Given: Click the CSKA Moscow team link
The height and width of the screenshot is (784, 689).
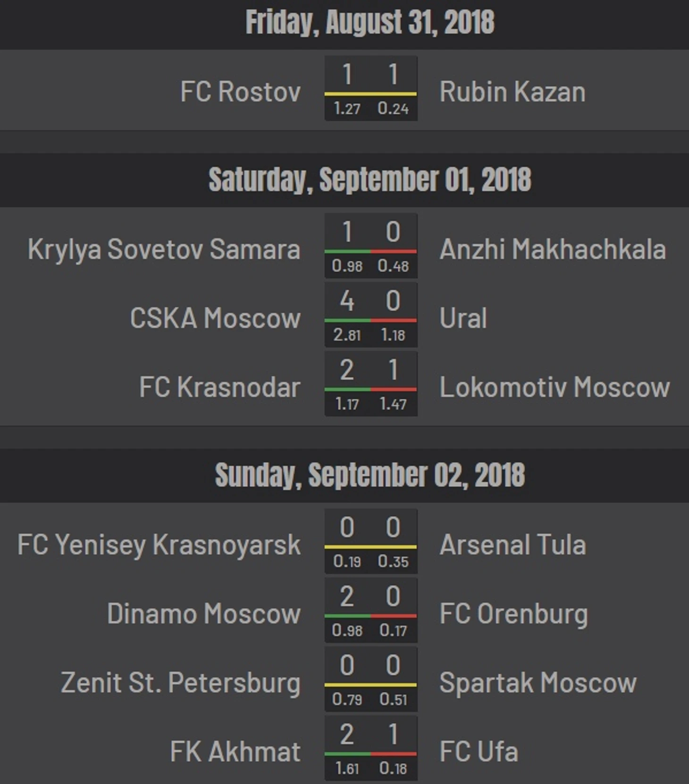Looking at the screenshot, I should click(x=215, y=318).
